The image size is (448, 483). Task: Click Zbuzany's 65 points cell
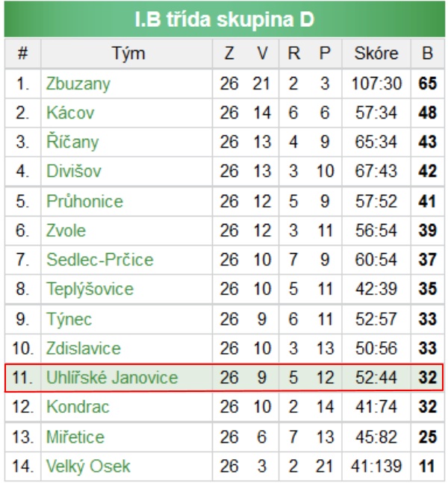click(x=428, y=84)
